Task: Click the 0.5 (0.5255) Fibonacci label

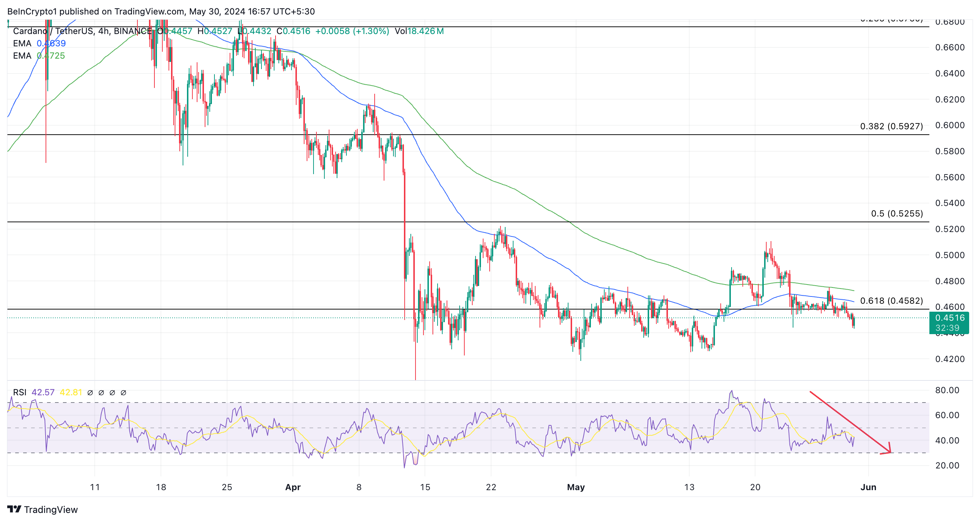Action: tap(897, 214)
